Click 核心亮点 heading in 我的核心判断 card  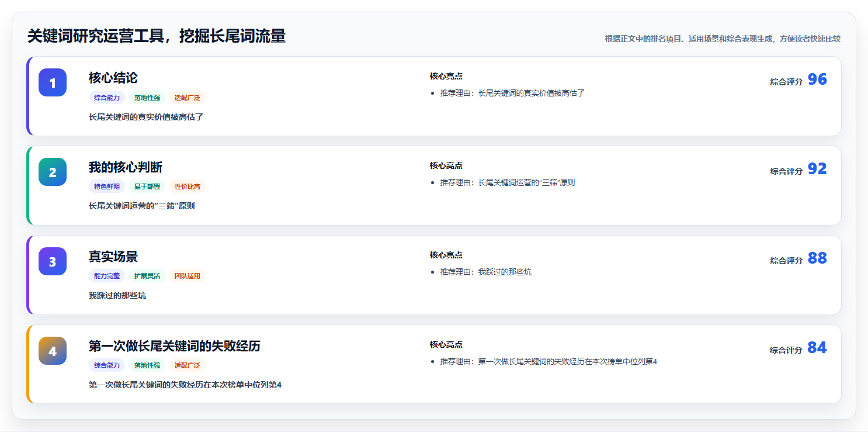click(x=446, y=165)
